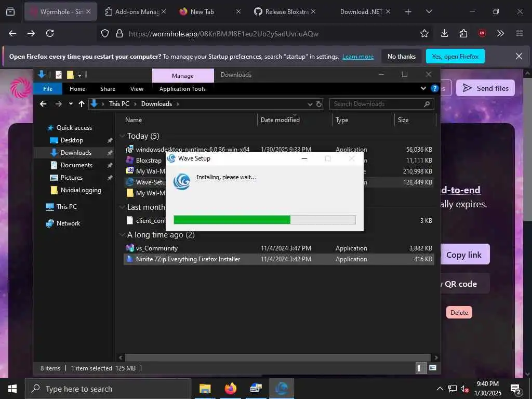The image size is (532, 399).
Task: Click the horizontal scrollbar in Explorer
Action: [x=278, y=357]
